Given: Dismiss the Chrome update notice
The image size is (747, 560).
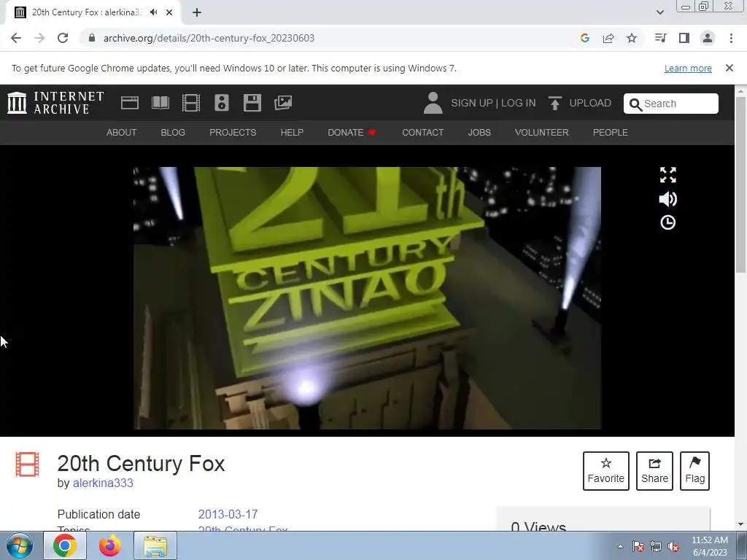Looking at the screenshot, I should 729,68.
